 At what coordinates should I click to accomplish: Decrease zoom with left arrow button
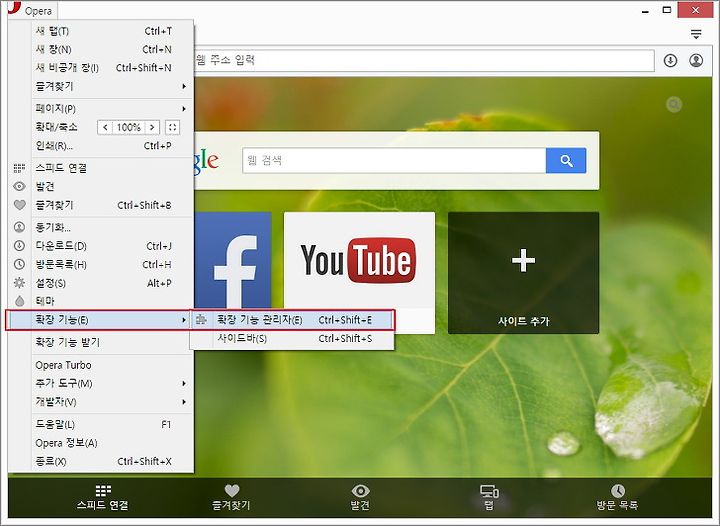105,127
